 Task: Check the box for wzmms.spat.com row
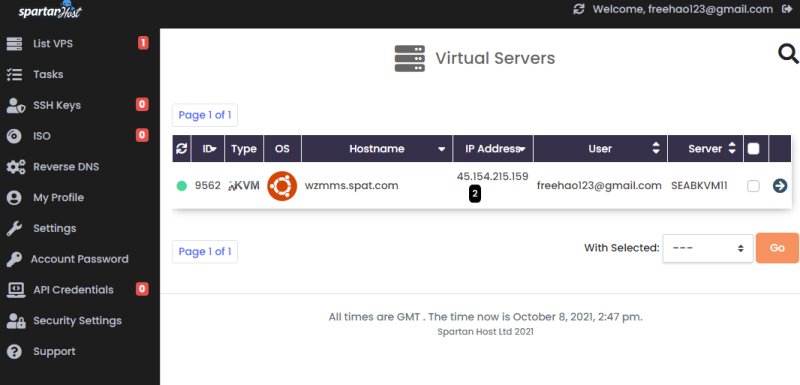(753, 186)
